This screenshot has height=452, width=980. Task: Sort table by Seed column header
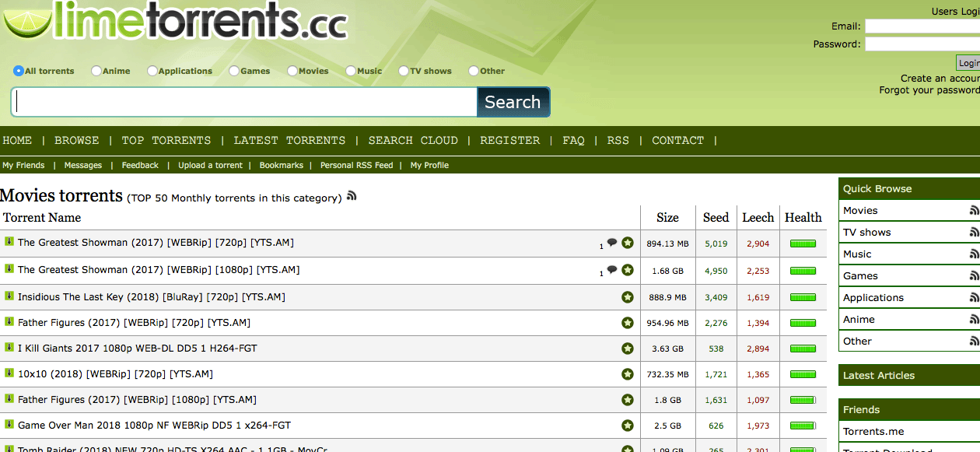[716, 218]
